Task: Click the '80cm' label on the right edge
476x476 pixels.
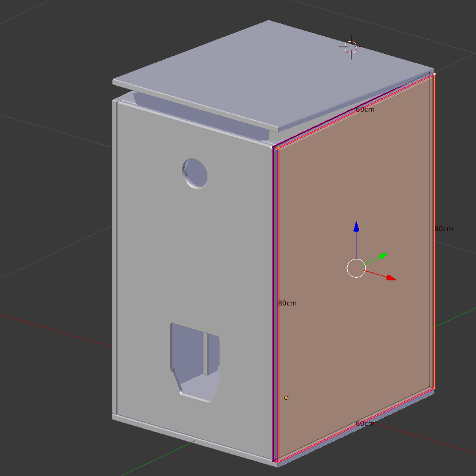Action: (x=443, y=229)
